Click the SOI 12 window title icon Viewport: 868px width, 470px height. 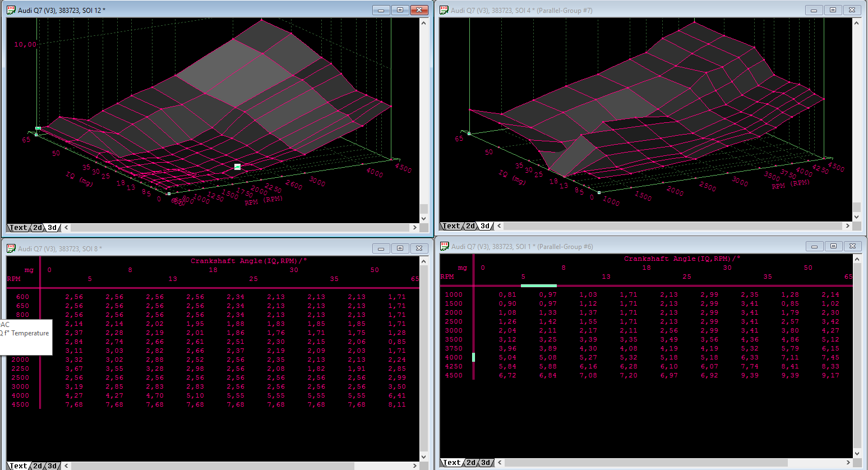pos(11,10)
